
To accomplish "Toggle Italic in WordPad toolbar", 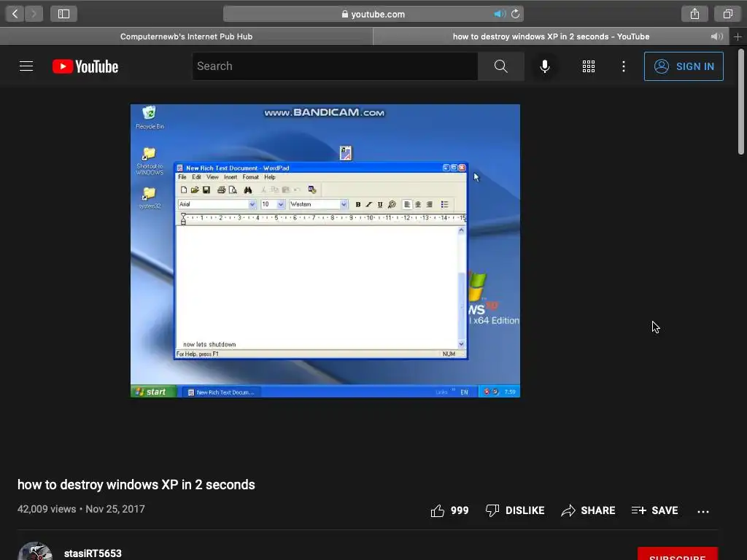I will pyautogui.click(x=368, y=204).
